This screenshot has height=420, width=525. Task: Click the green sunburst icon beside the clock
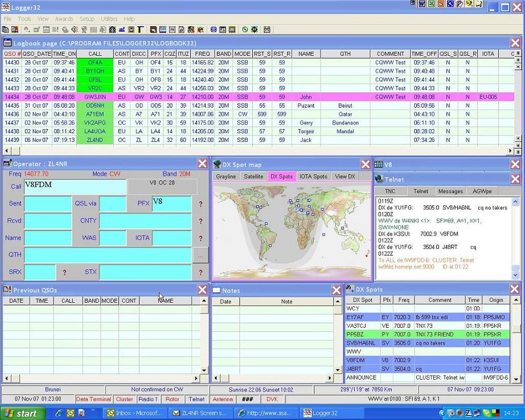point(255,30)
